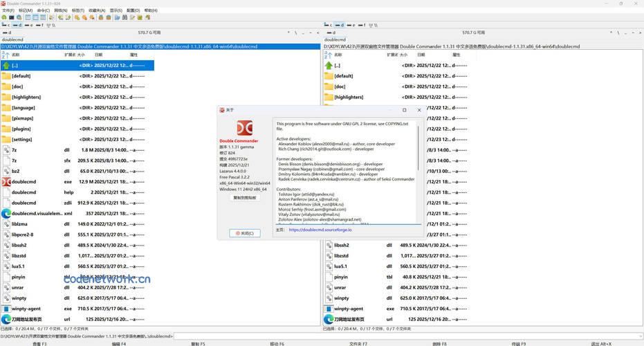
Task: Click the green up-arrow parent directory in left panel
Action: (6, 65)
